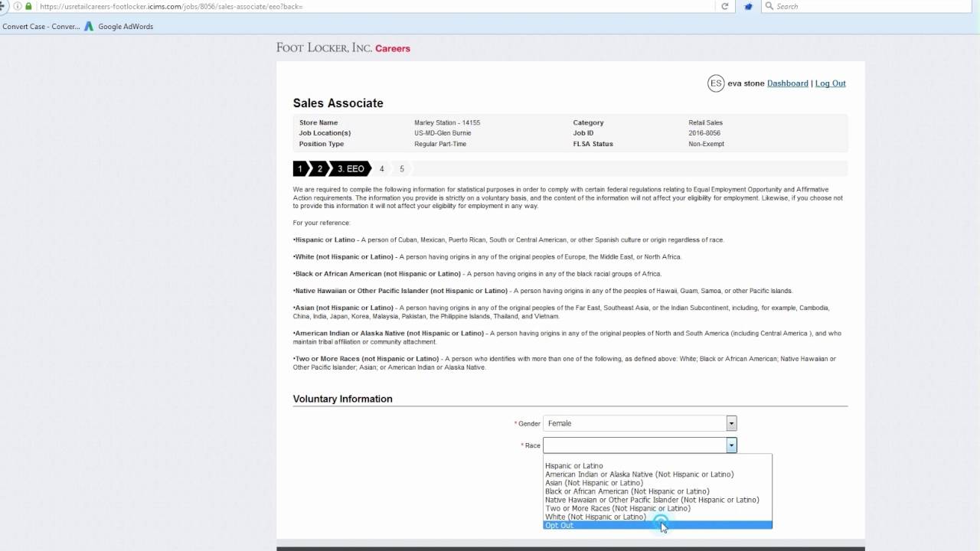Choose White (Not Hispanic or Latino) option
This screenshot has height=551, width=980.
pos(658,517)
